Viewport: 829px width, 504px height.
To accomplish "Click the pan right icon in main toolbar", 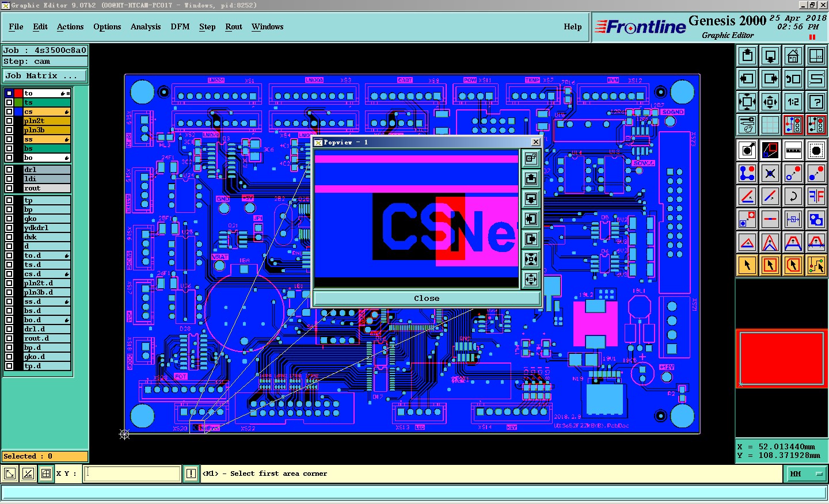I will [x=770, y=79].
